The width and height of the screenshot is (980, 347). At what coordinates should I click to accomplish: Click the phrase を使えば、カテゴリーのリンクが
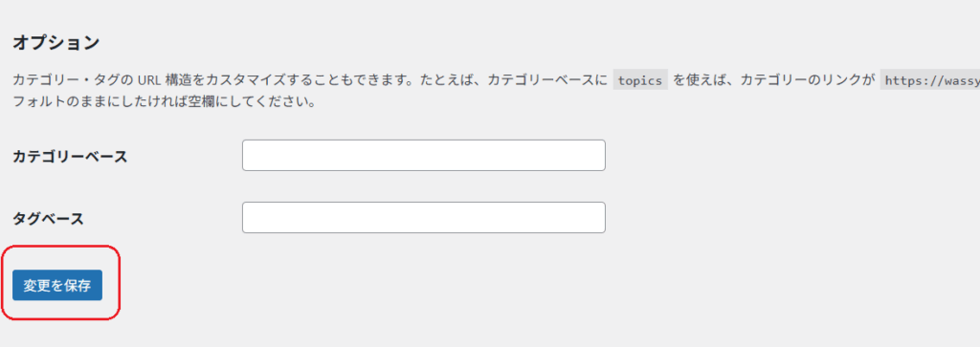pos(773,80)
